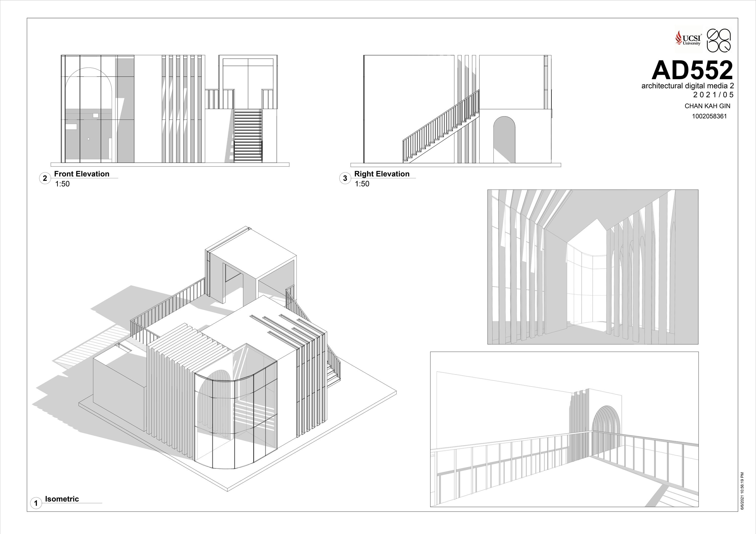Click the arched doorway in Right Elevation
Viewport: 756px width, 534px height.
[x=504, y=140]
